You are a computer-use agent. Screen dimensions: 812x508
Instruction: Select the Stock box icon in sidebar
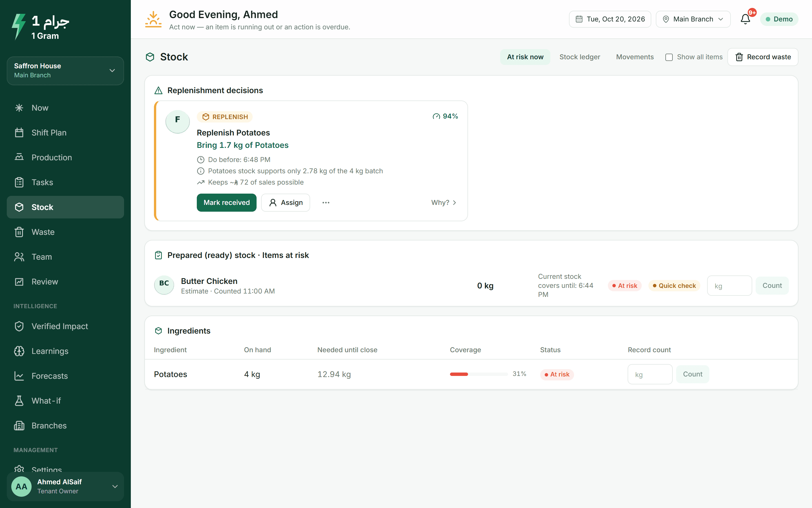(19, 207)
